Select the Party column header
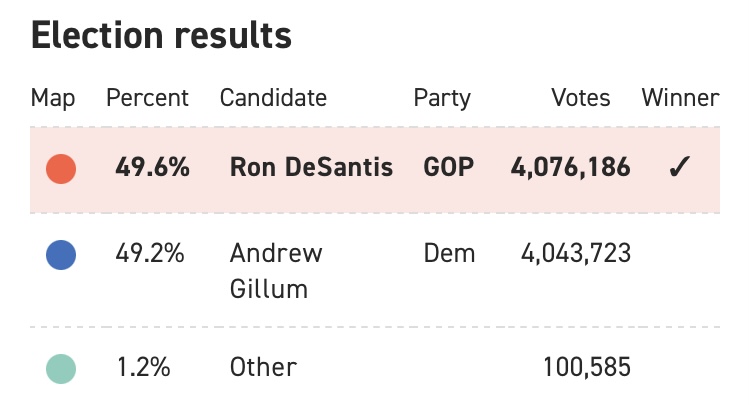The height and width of the screenshot is (405, 750). 442,99
